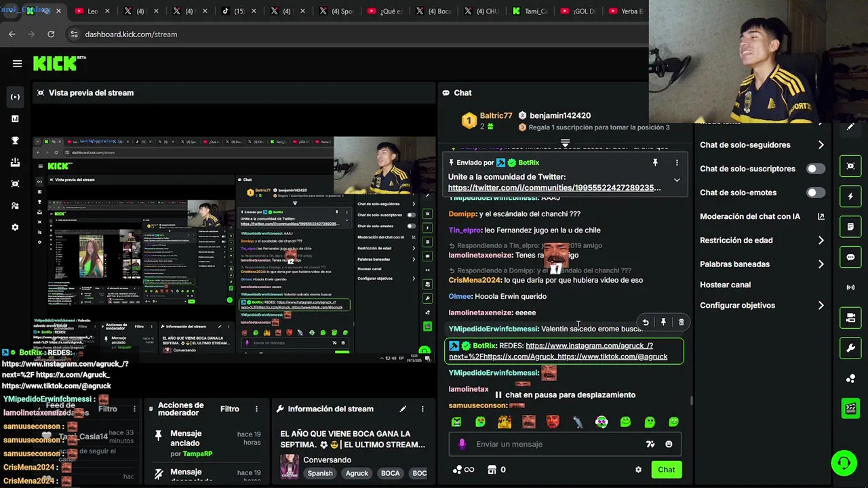This screenshot has height=488, width=868.
Task: Click the green clapperboard clips icon in the right strip
Action: click(850, 408)
